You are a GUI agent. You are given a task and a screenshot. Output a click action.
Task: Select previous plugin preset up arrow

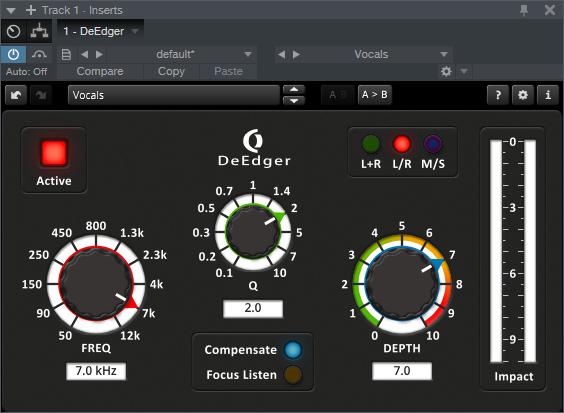(294, 90)
